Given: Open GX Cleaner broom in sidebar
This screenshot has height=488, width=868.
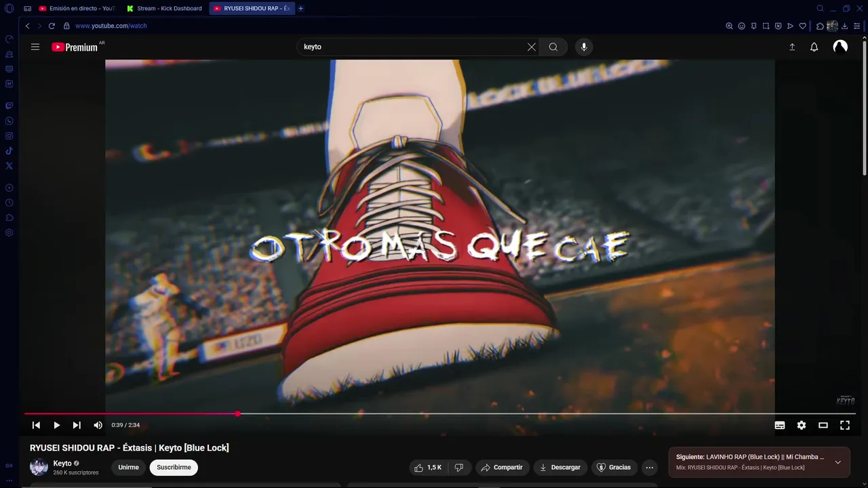Looking at the screenshot, I should tap(9, 54).
